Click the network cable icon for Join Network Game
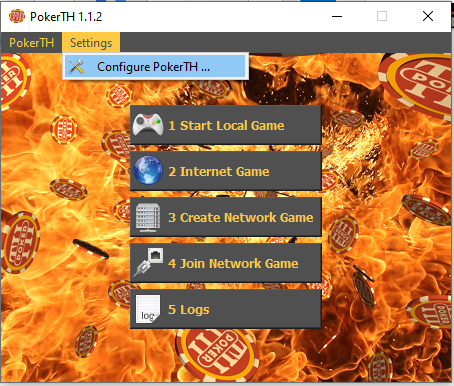454x386 pixels. tap(149, 263)
